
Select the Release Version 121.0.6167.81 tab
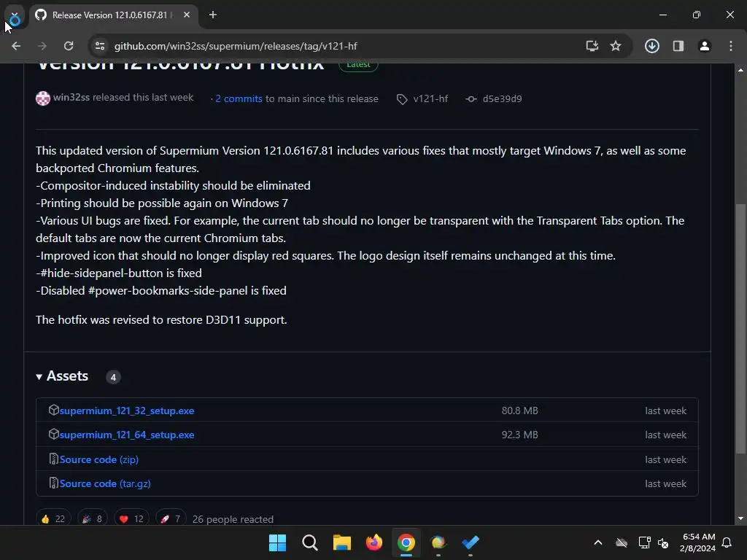click(x=113, y=15)
